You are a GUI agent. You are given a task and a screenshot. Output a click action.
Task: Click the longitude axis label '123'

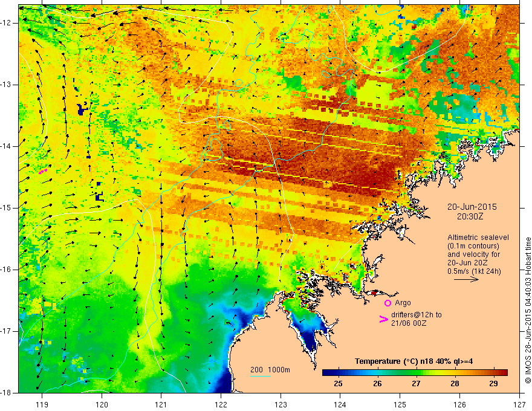[281, 404]
